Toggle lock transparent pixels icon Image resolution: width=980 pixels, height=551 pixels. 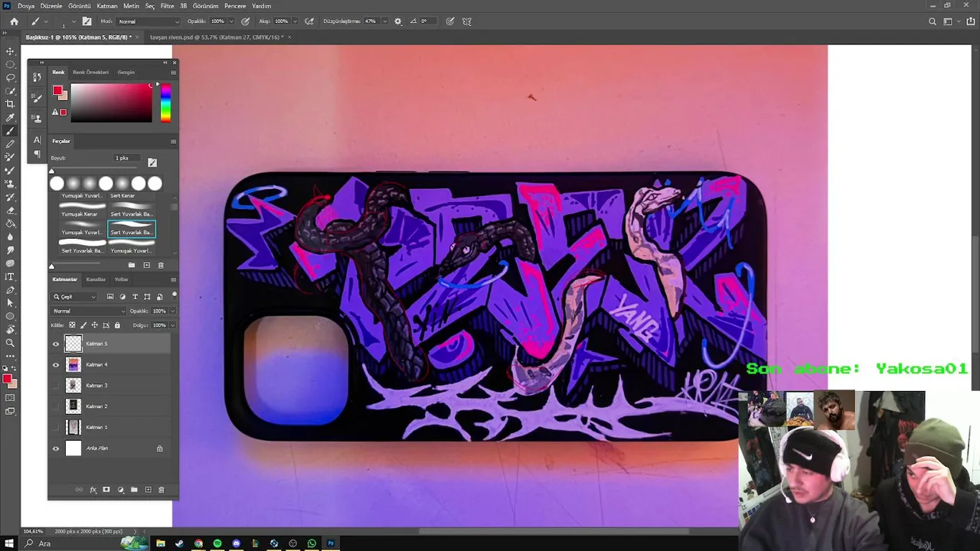tap(72, 325)
